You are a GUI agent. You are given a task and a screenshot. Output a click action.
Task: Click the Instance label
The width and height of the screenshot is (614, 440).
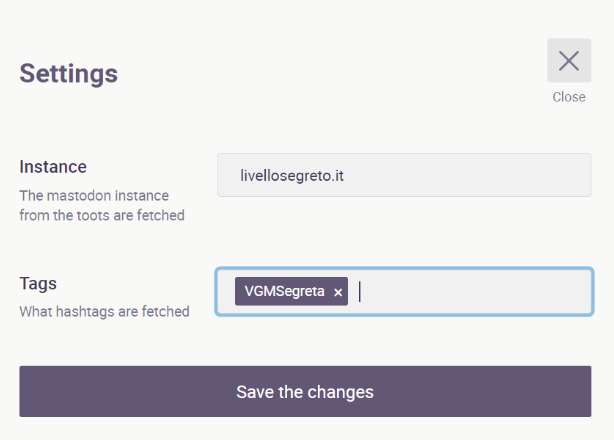click(53, 167)
